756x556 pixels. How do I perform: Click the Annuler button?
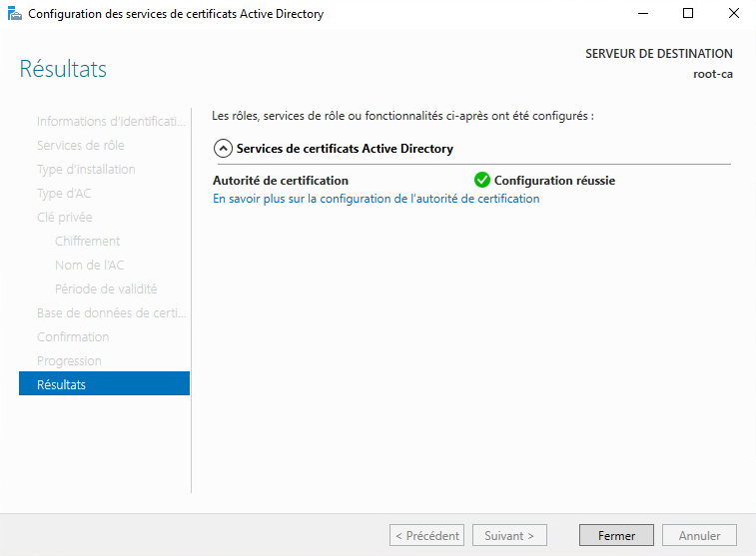click(x=699, y=535)
